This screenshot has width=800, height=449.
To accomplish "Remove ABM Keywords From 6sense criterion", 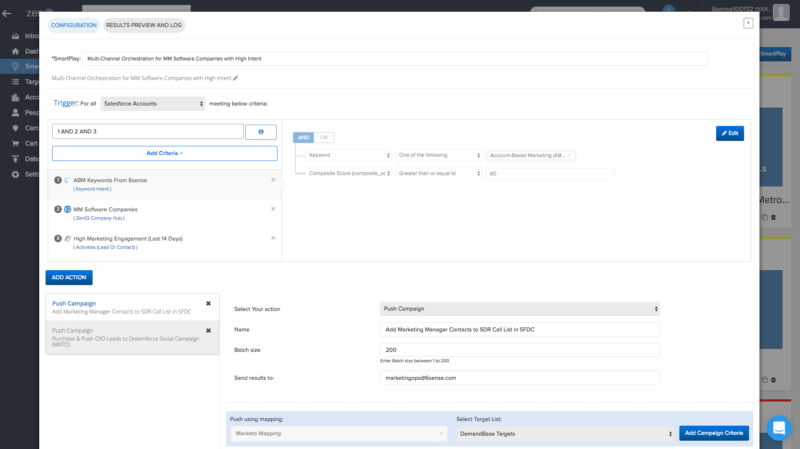I will (x=273, y=180).
